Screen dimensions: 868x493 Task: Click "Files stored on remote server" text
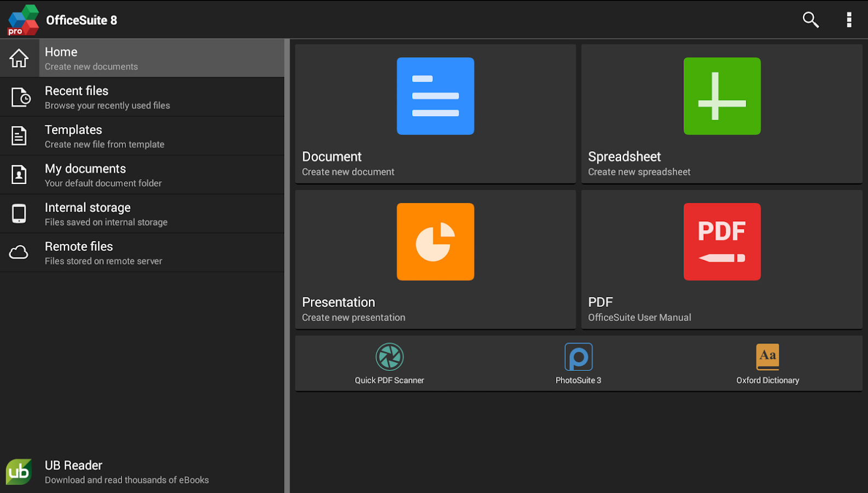103,261
